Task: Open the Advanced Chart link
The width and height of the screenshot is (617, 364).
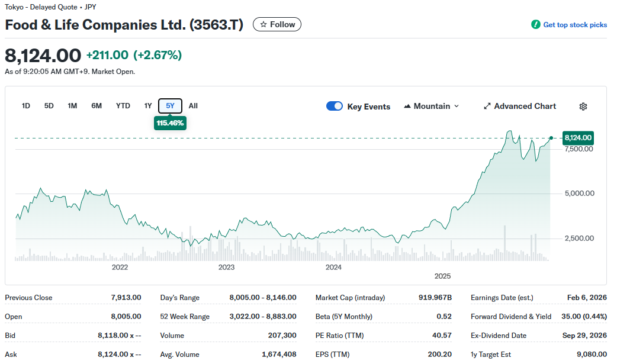Action: click(520, 107)
